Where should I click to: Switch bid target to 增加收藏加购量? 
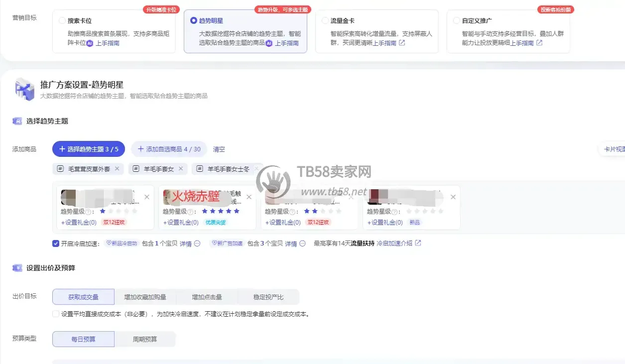click(145, 297)
